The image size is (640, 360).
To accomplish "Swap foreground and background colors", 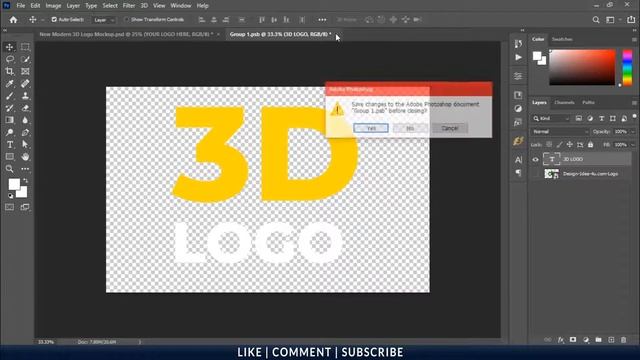I will 25,180.
